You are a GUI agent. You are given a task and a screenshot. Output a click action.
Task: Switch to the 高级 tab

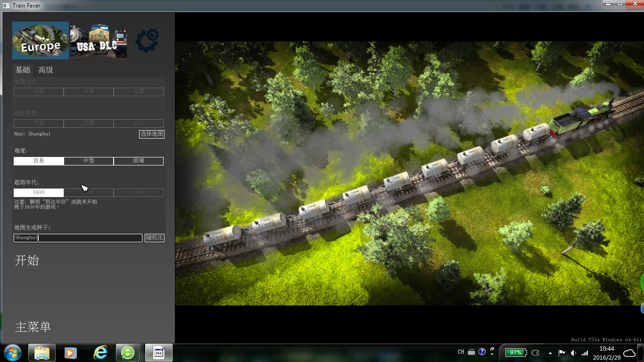46,70
